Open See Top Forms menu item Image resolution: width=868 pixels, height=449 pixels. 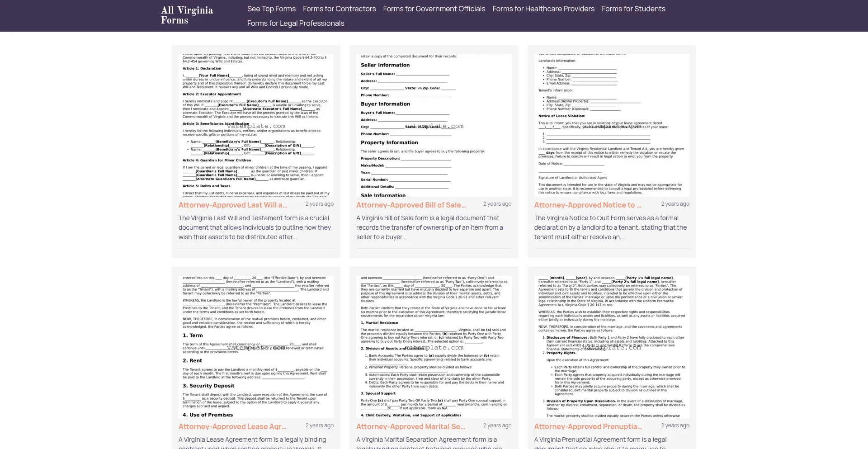pos(271,9)
